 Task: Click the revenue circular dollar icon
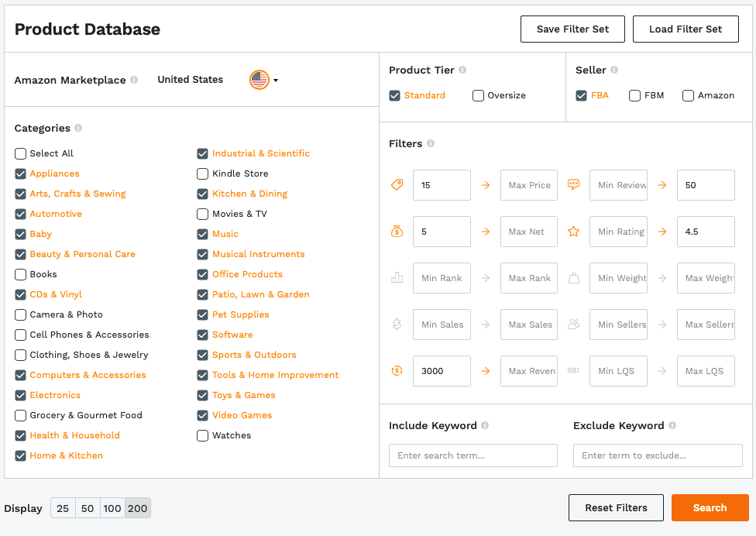(397, 371)
